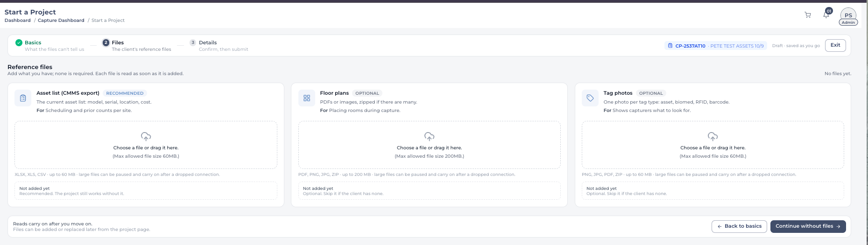Click the Tag photos tag icon
Image resolution: width=868 pixels, height=245 pixels.
click(590, 98)
